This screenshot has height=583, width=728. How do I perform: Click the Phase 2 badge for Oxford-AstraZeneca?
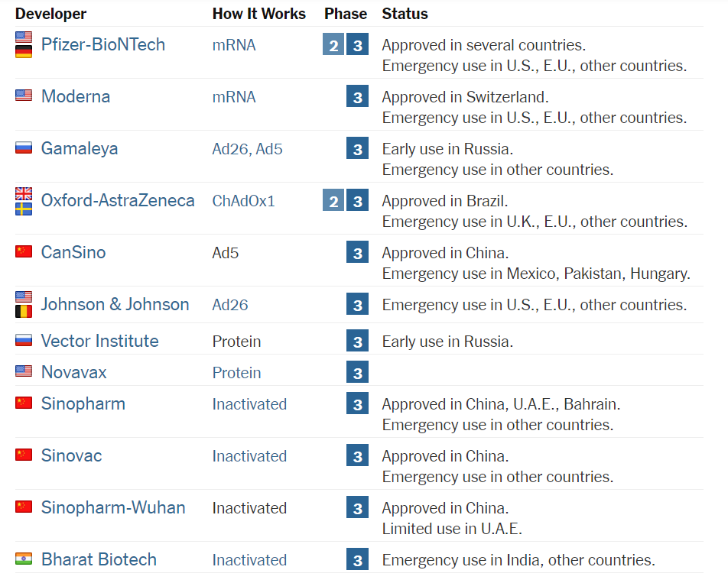coord(333,201)
